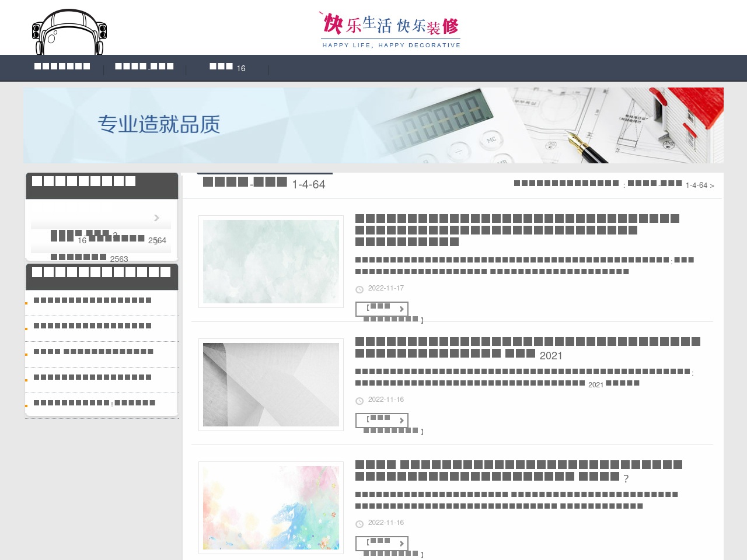Open the colorful watercolor article thumbnail

(271, 508)
